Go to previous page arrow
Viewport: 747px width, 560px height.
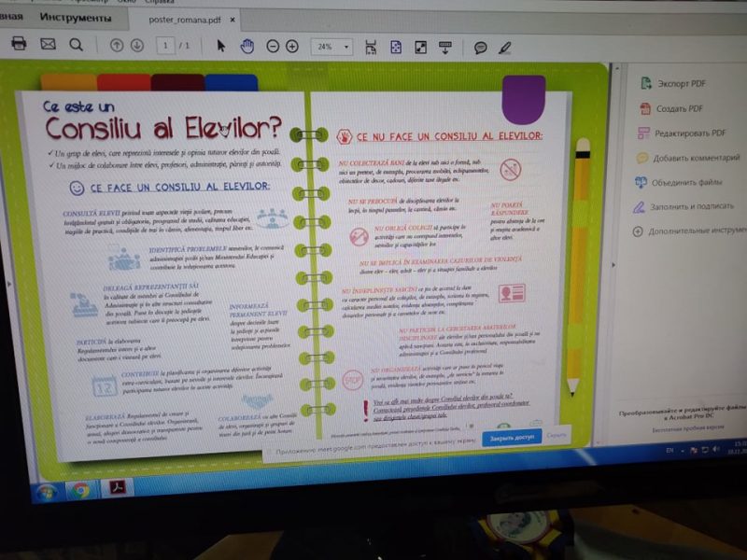point(116,46)
